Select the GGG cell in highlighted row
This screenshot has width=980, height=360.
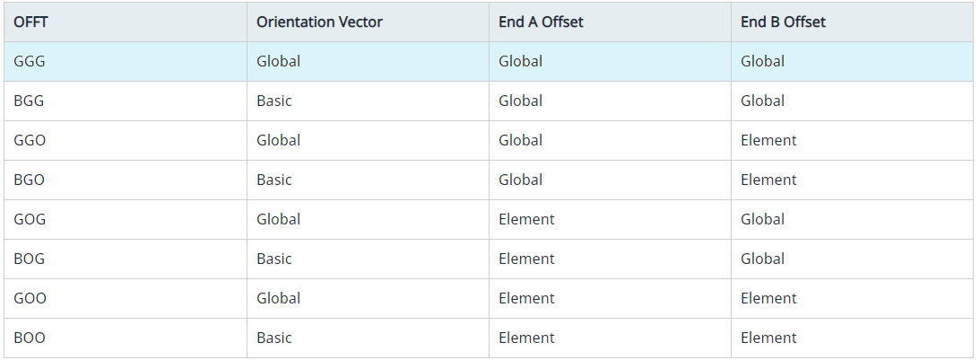tap(30, 62)
